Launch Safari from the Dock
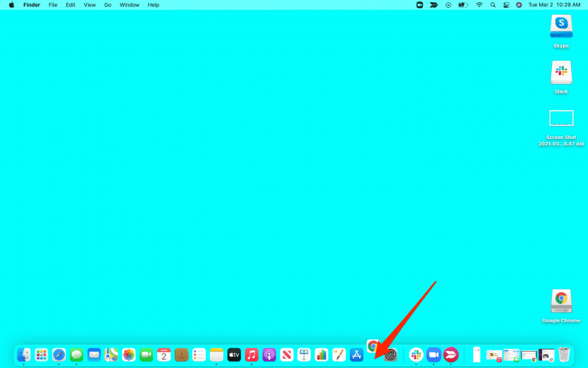 (59, 355)
